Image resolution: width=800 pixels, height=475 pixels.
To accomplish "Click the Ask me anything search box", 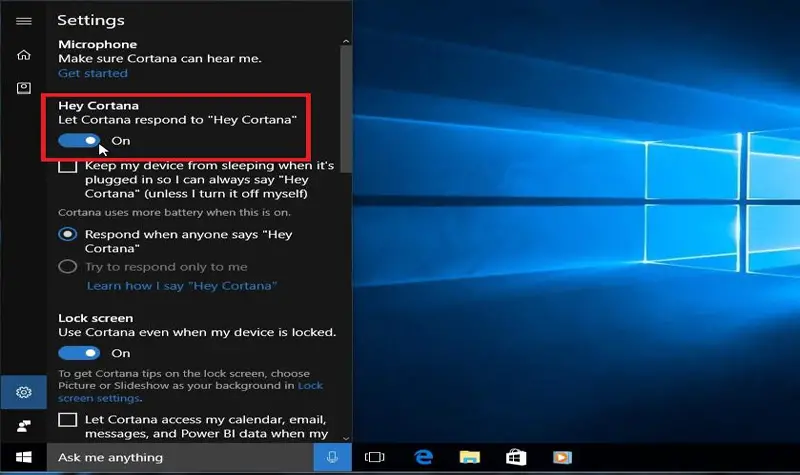I will (x=180, y=457).
